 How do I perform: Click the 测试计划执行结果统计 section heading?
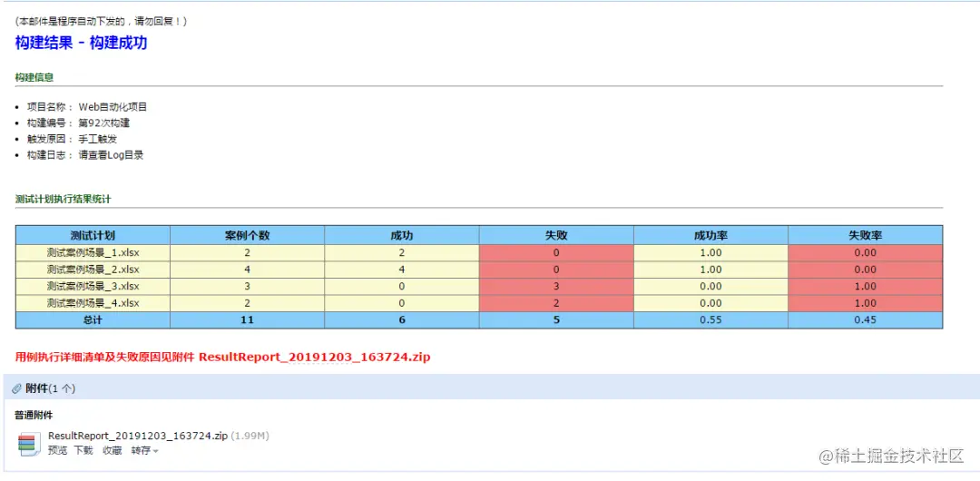pyautogui.click(x=64, y=199)
